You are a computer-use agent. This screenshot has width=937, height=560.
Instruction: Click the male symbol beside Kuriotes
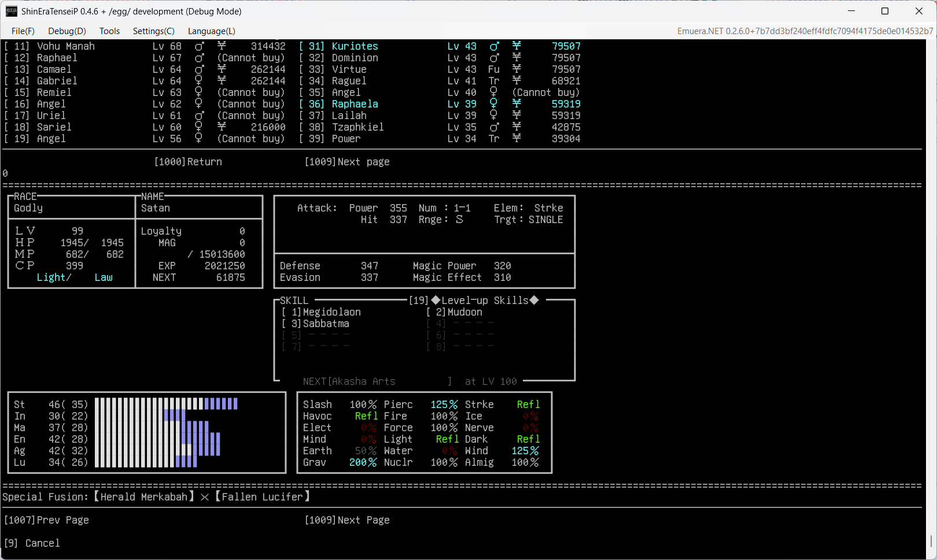point(494,46)
